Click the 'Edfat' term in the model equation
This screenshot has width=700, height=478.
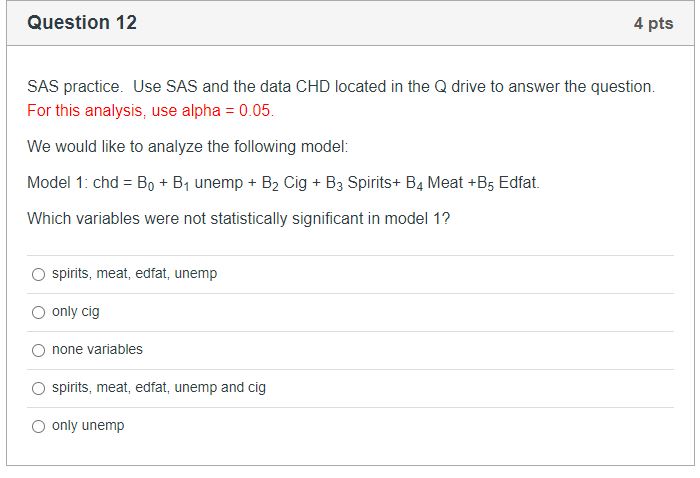(517, 183)
